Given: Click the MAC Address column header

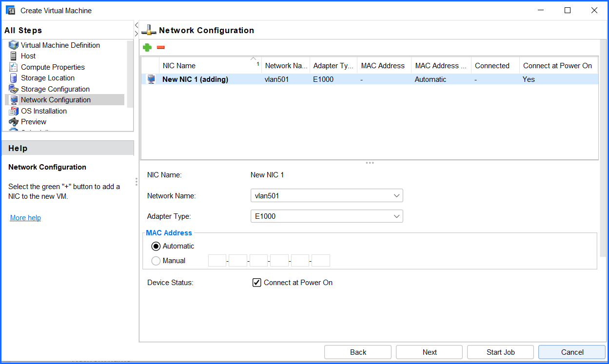Looking at the screenshot, I should coord(384,66).
